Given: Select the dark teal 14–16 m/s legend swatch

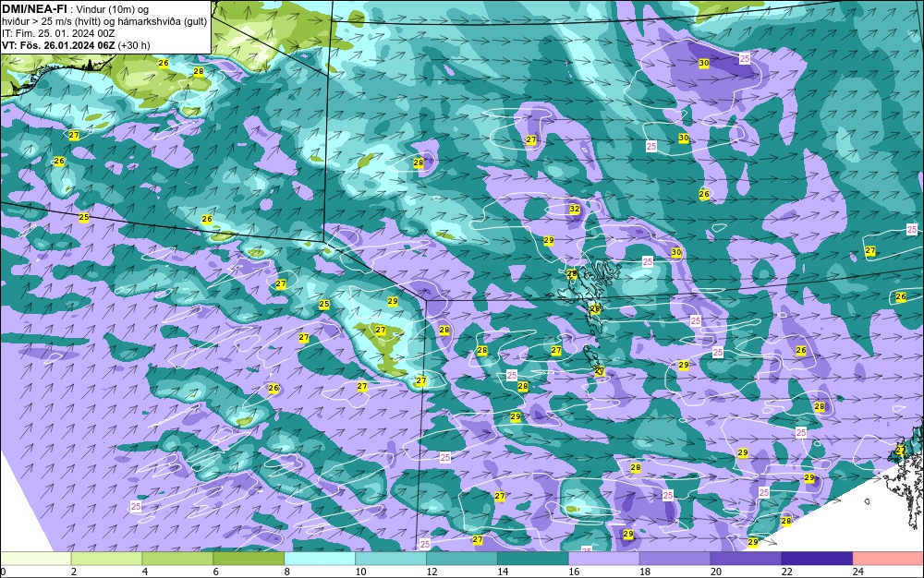Looking at the screenshot, I should pos(533,558).
